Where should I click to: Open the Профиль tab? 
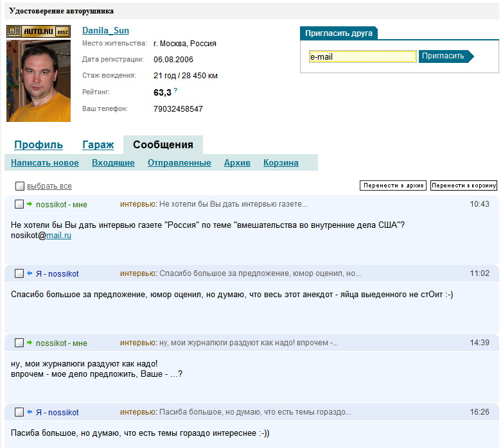tap(39, 145)
